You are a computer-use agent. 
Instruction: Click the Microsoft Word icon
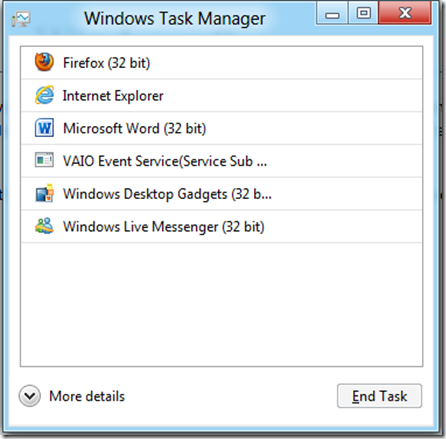[44, 128]
